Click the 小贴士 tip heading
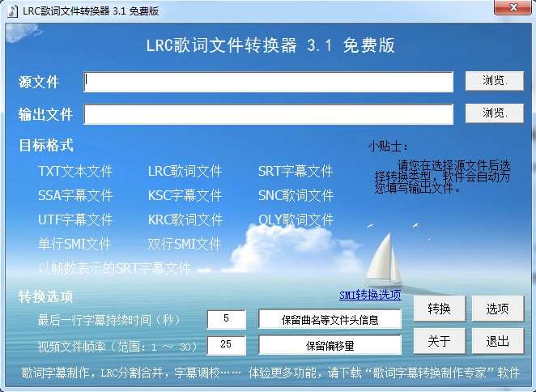Viewport: 536px width, 392px height. (x=388, y=147)
